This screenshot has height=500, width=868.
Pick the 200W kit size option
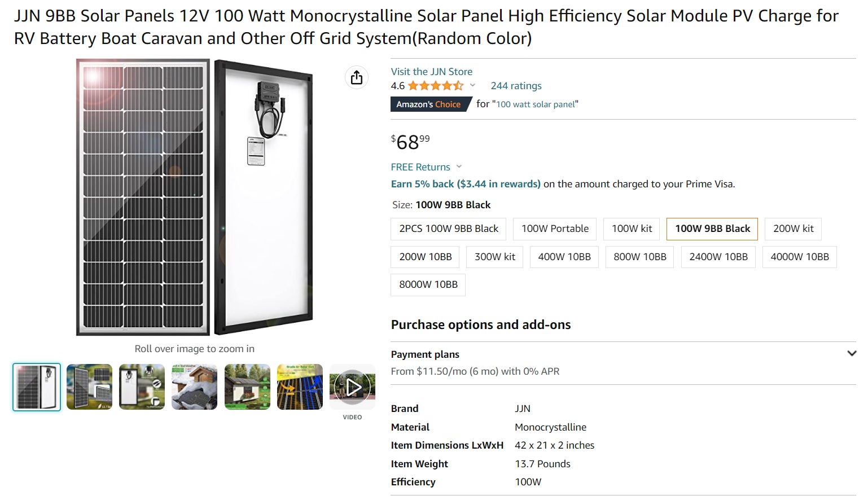tap(793, 229)
